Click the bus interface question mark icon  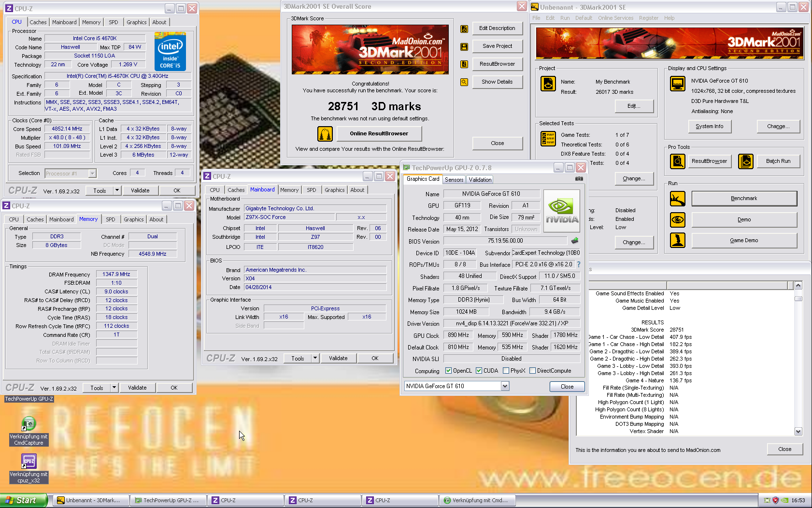(x=579, y=264)
